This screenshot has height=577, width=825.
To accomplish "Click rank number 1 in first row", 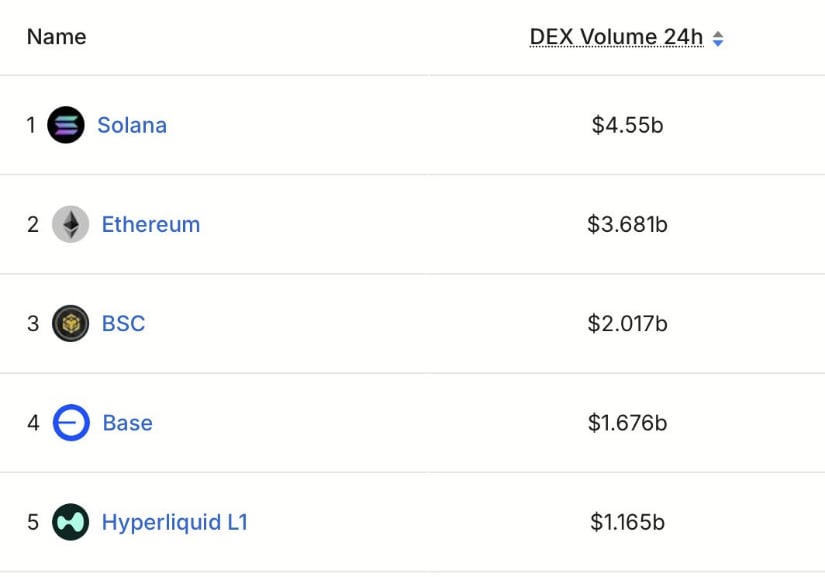I will point(31,125).
